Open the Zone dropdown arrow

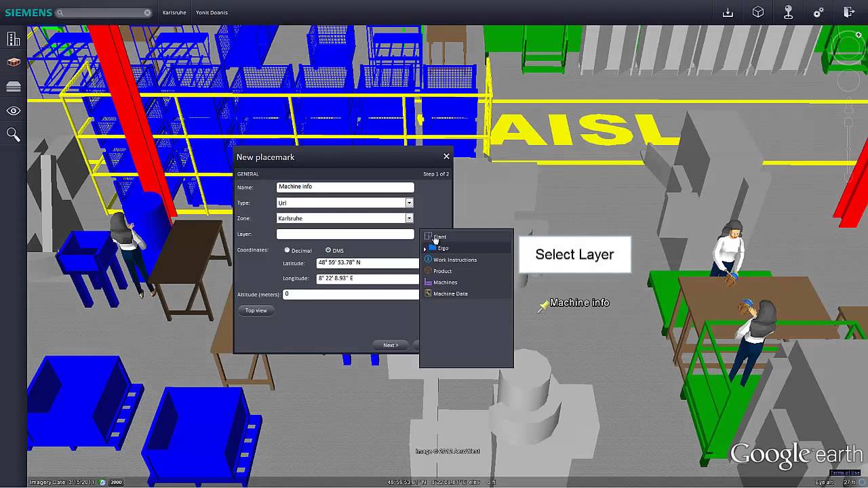[409, 218]
